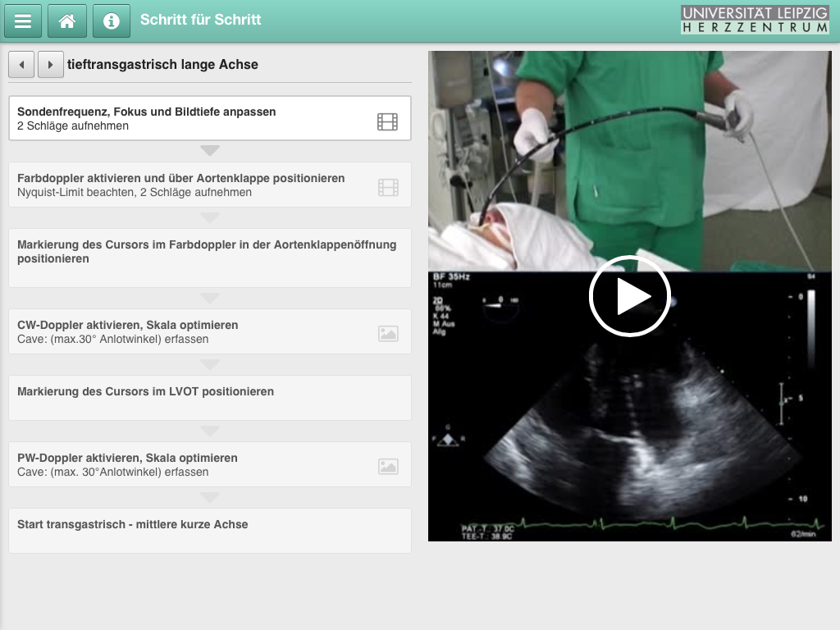Select step PW-Doppler aktivieren, Skala optimieren
This screenshot has width=840, height=630.
[210, 464]
